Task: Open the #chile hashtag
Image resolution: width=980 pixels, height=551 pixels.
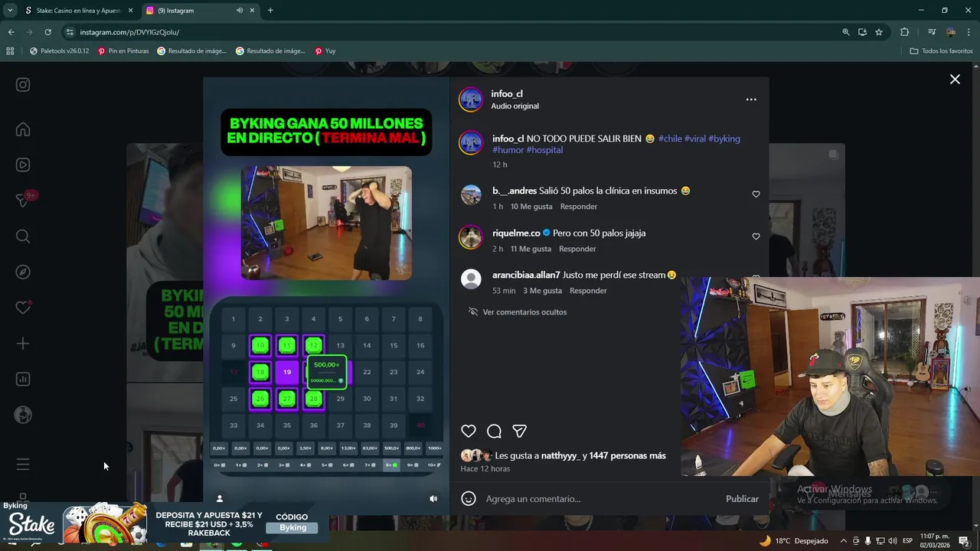Action: (670, 139)
